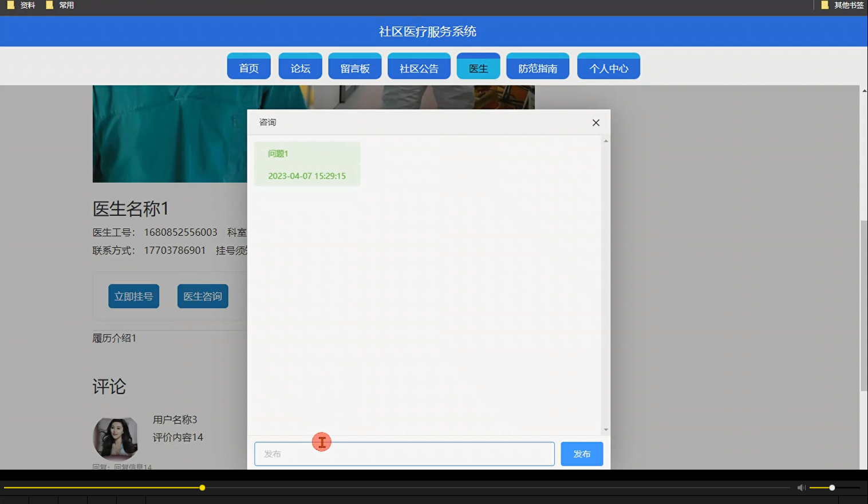Click the 用户名称3 commenter name
This screenshot has width=868, height=504.
pos(175,420)
